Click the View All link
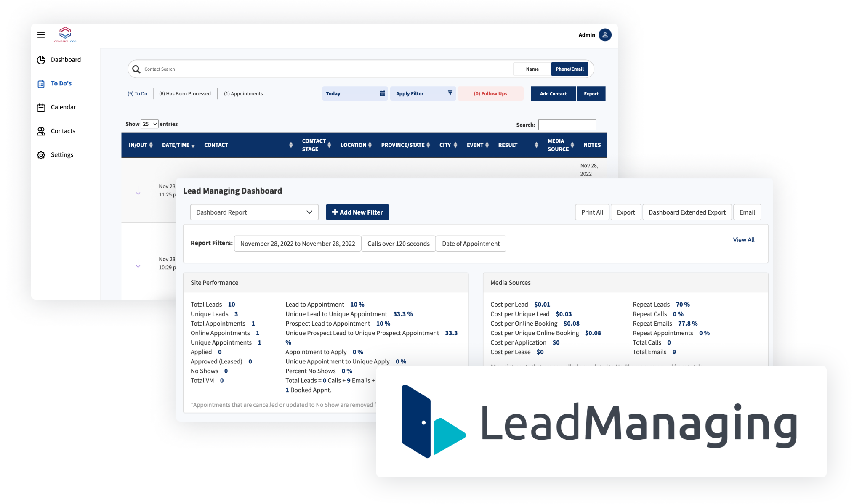This screenshot has height=504, width=857. tap(744, 240)
